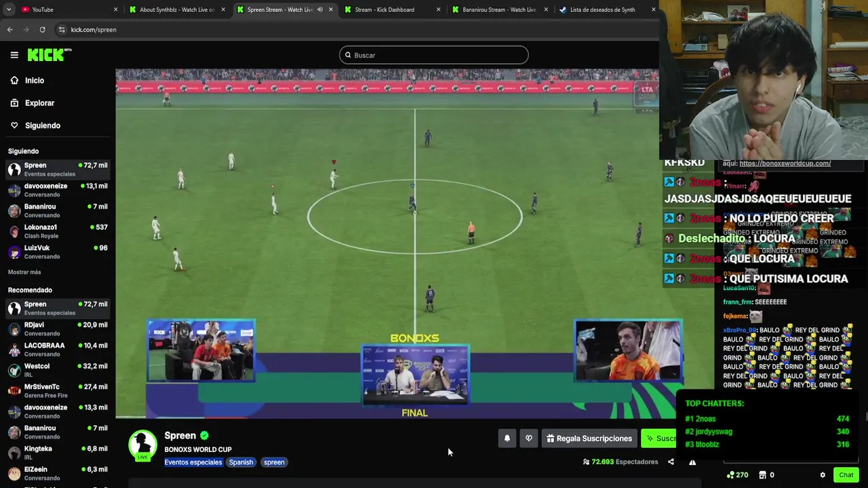The height and width of the screenshot is (488, 868).
Task: Toggle the notification bell for Spreen
Action: coord(507,439)
